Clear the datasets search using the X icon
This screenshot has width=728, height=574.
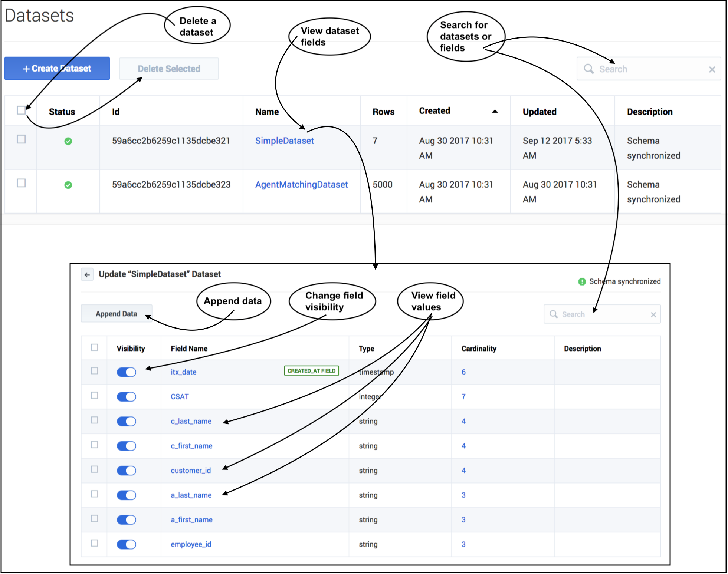pos(712,69)
